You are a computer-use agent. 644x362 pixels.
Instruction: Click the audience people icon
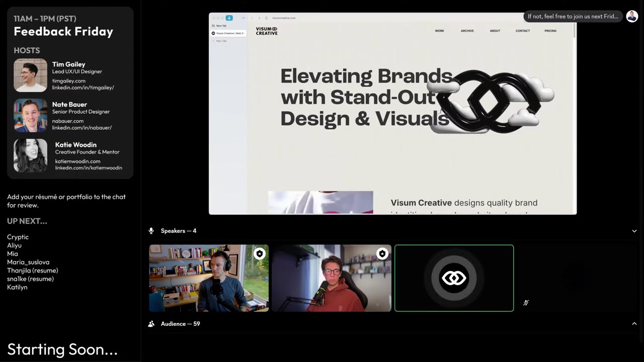[151, 324]
